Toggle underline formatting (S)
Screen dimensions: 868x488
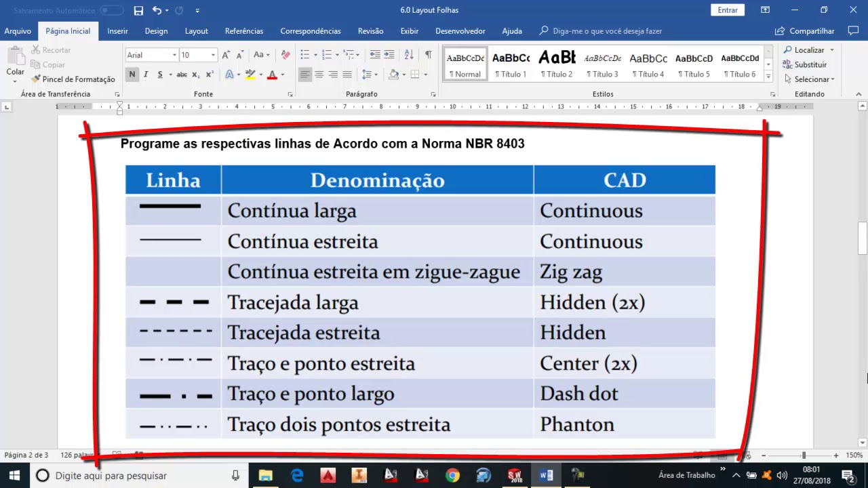tap(160, 75)
